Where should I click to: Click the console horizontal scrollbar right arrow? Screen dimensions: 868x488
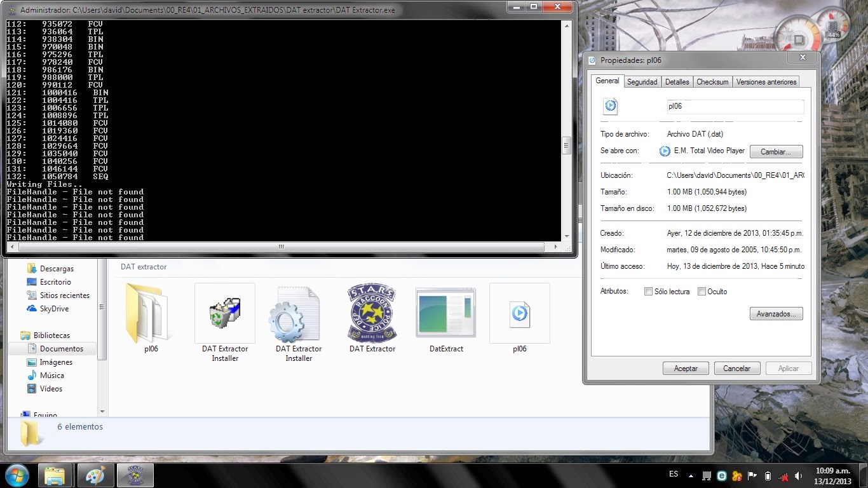click(x=557, y=247)
